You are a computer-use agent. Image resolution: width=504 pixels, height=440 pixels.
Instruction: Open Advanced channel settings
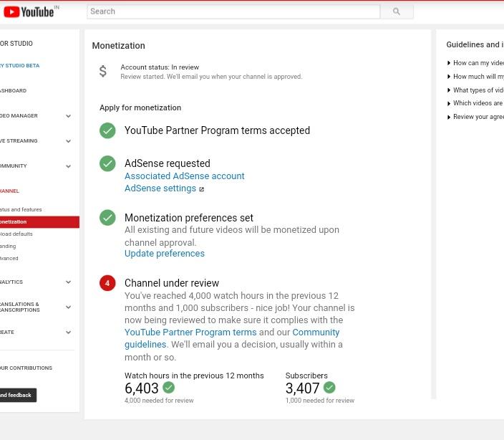[9, 258]
